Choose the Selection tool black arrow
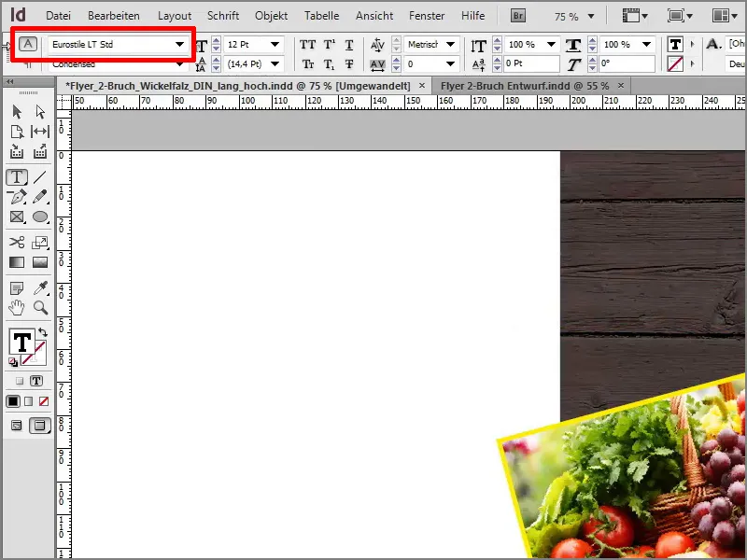Image resolution: width=747 pixels, height=560 pixels. pos(17,111)
